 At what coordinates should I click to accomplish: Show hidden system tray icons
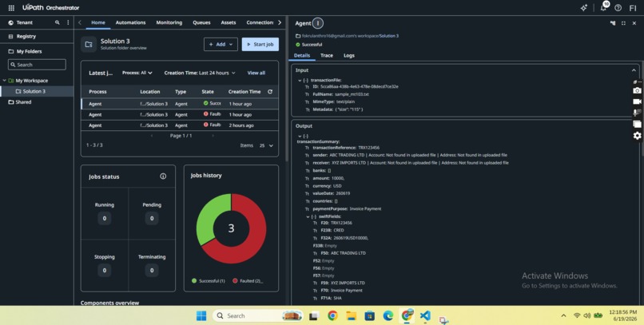click(x=563, y=315)
